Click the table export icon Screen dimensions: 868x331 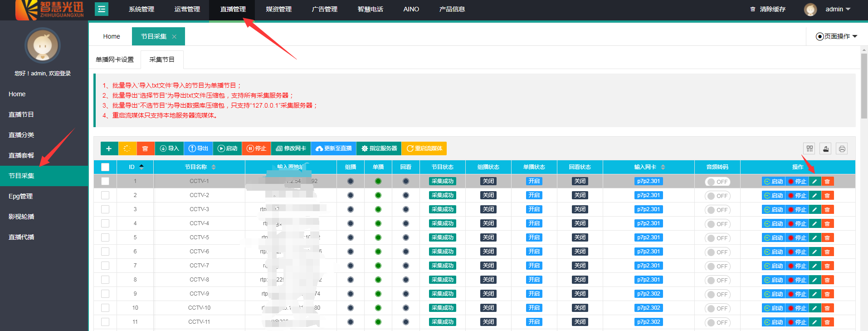pyautogui.click(x=825, y=148)
